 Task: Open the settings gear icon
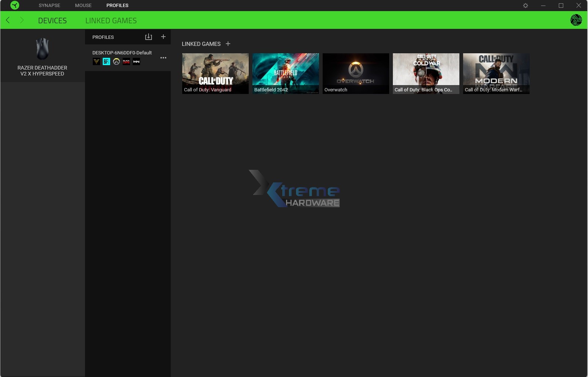[x=525, y=6]
